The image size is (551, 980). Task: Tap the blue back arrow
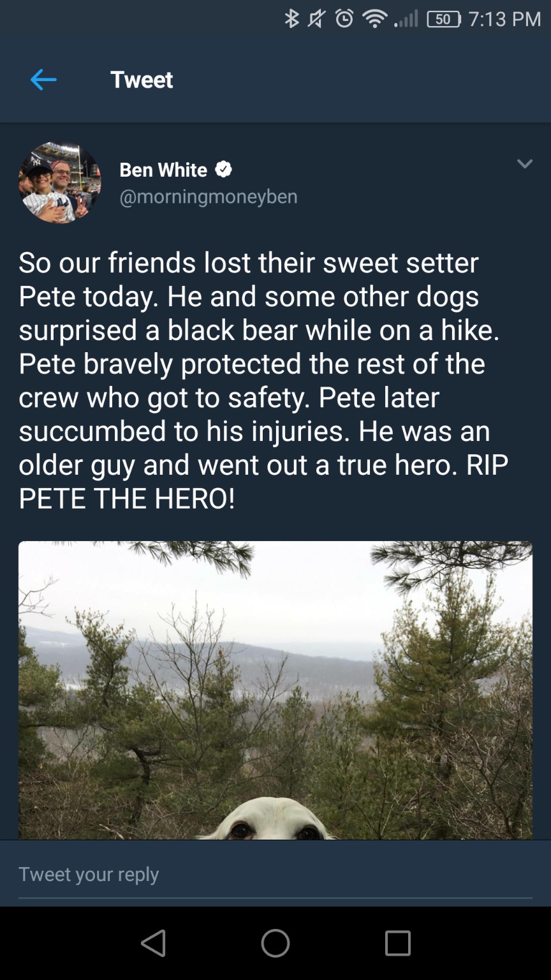pyautogui.click(x=43, y=80)
